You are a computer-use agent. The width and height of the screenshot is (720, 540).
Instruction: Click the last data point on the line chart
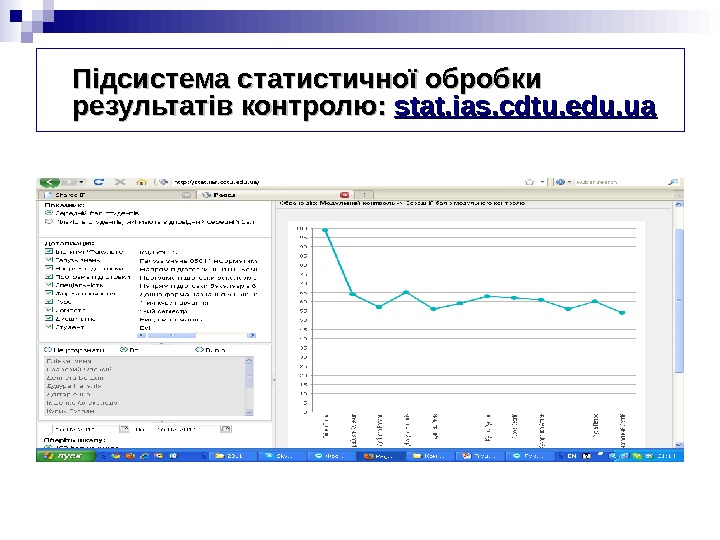(x=622, y=313)
